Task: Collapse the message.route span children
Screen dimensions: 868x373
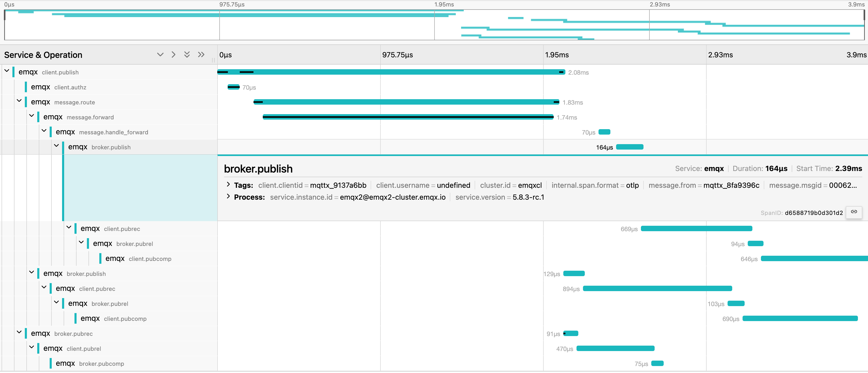Action: click(19, 101)
